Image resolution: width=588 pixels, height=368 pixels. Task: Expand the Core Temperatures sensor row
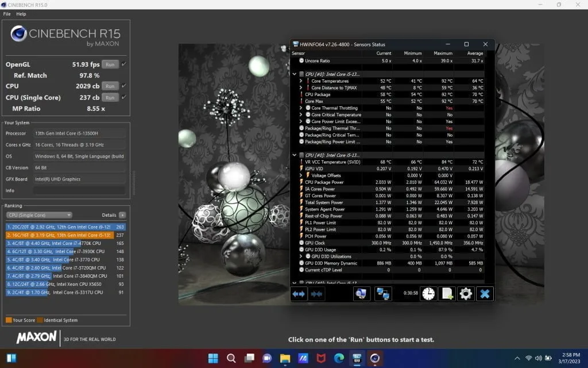301,81
